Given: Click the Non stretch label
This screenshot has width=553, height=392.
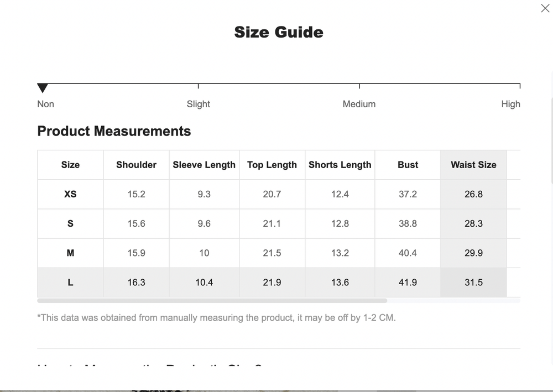Looking at the screenshot, I should [45, 104].
